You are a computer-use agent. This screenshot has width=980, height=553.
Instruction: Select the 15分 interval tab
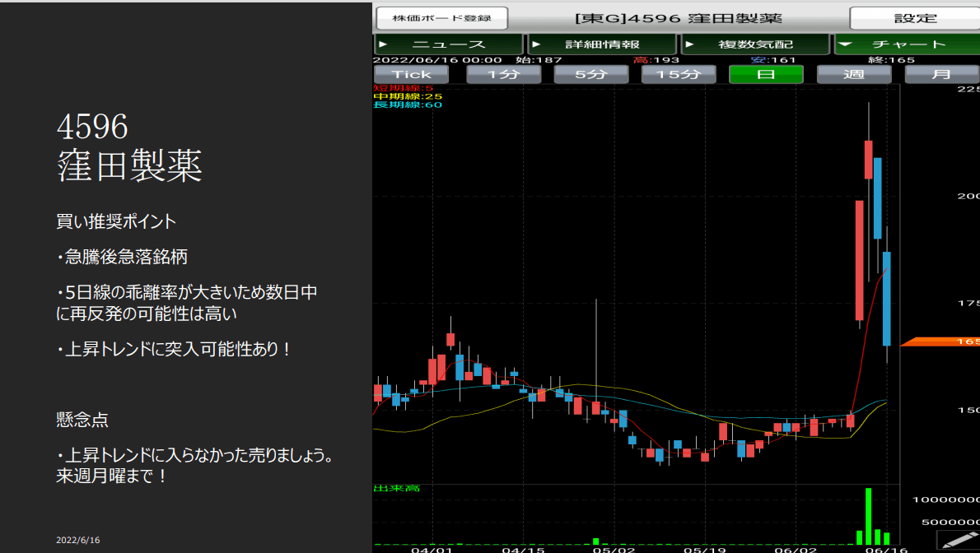[679, 74]
